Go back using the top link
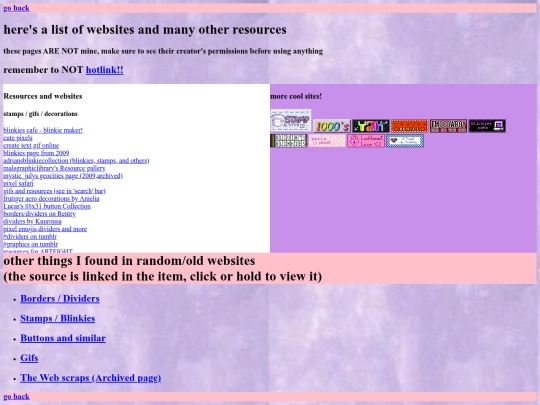Screen dimensions: 540x405 coord(16,8)
